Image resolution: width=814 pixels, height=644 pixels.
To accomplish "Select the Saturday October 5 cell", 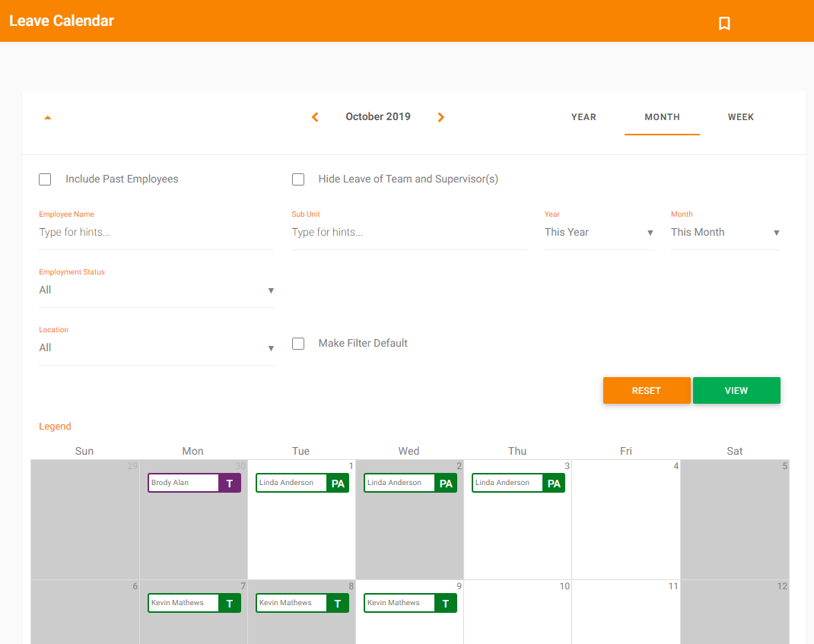I will tap(735, 520).
